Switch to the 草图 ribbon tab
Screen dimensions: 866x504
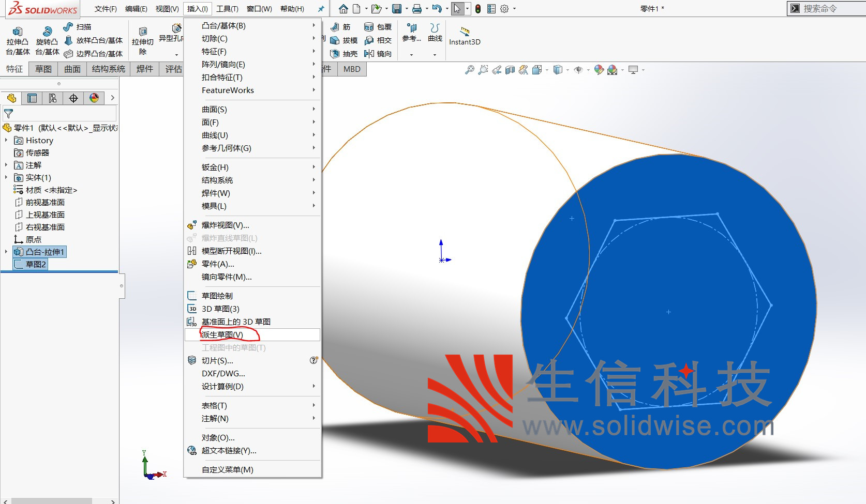tap(43, 69)
